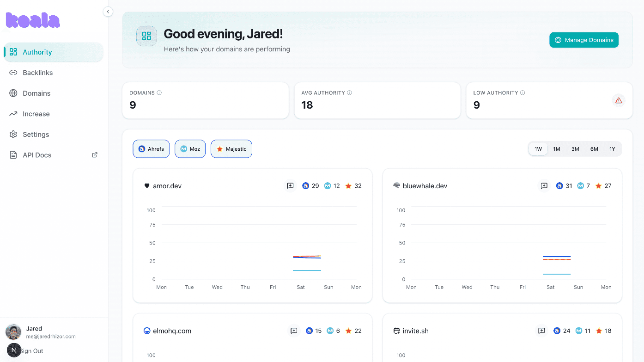Toggle the Majestic metric filter
This screenshot has height=362, width=644.
(x=231, y=149)
